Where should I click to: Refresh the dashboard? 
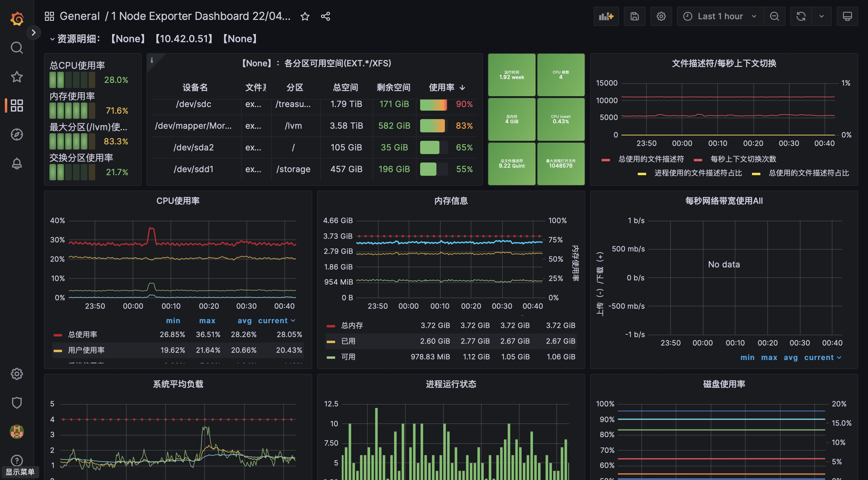[x=800, y=16]
